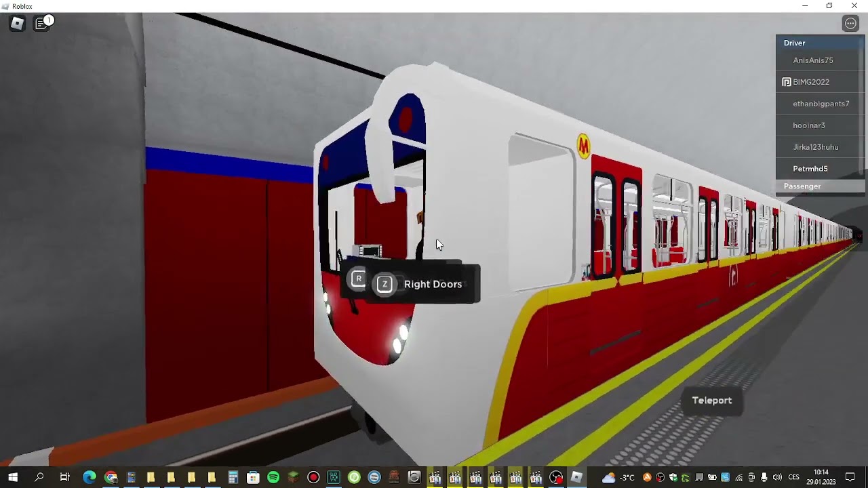Open Microsoft Store from the taskbar
Image resolution: width=868 pixels, height=488 pixels.
tap(253, 478)
